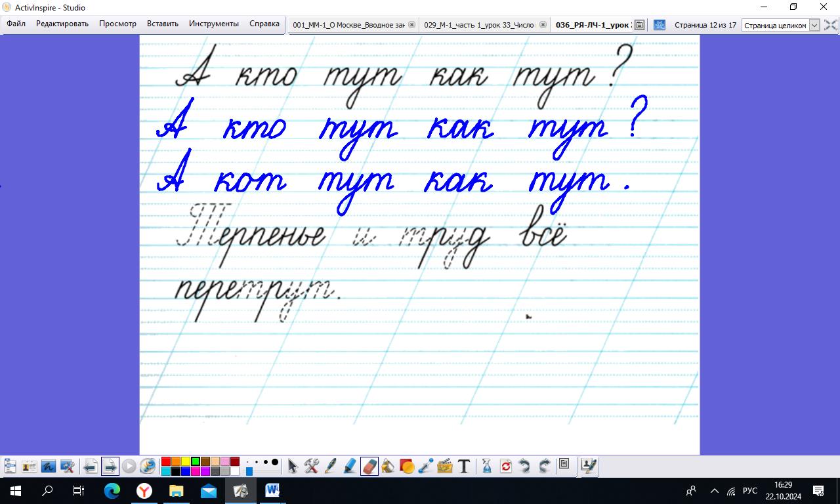Pick the brown color swatch
This screenshot has width=840, height=504.
coord(205,461)
